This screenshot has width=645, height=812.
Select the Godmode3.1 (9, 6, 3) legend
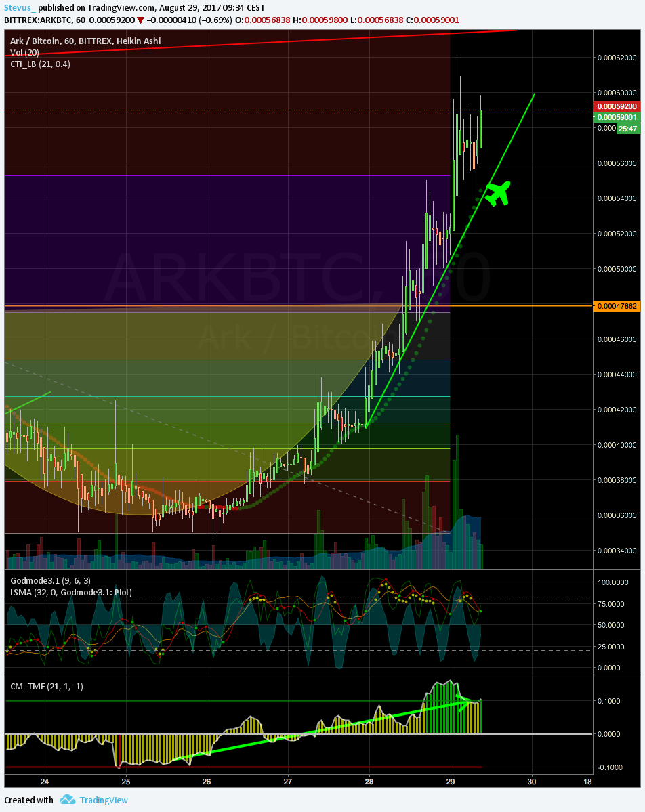pos(50,580)
